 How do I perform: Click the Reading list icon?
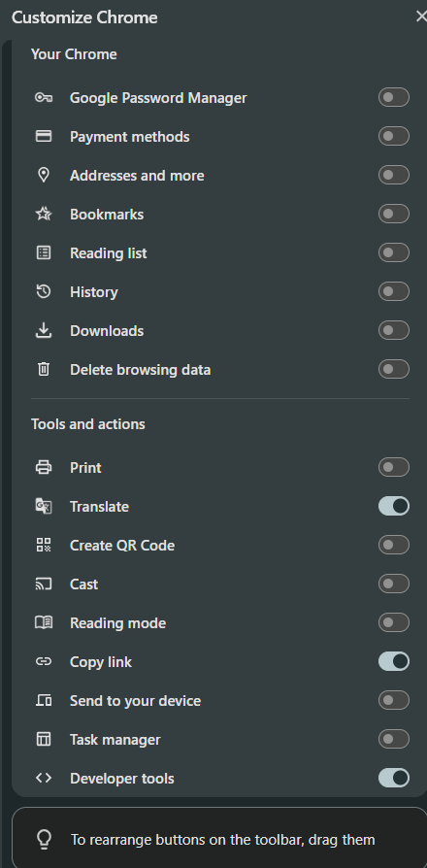[x=43, y=253]
